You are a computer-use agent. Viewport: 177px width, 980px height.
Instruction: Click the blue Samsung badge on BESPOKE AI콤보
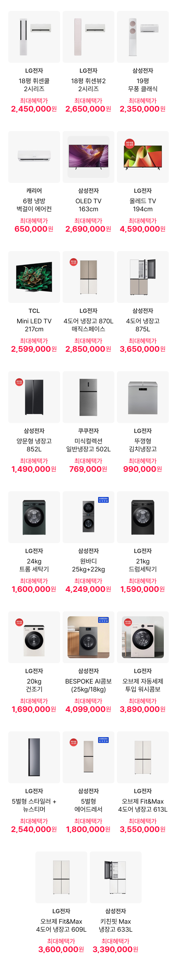point(103,620)
